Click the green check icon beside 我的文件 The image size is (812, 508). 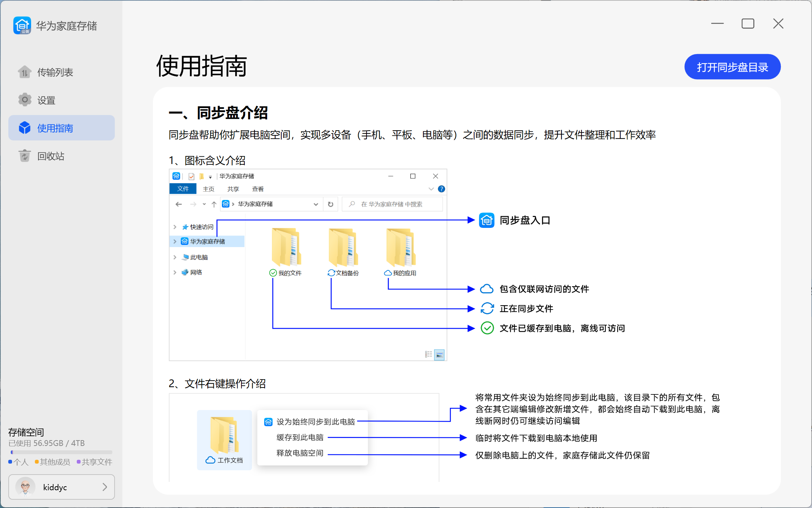point(273,273)
